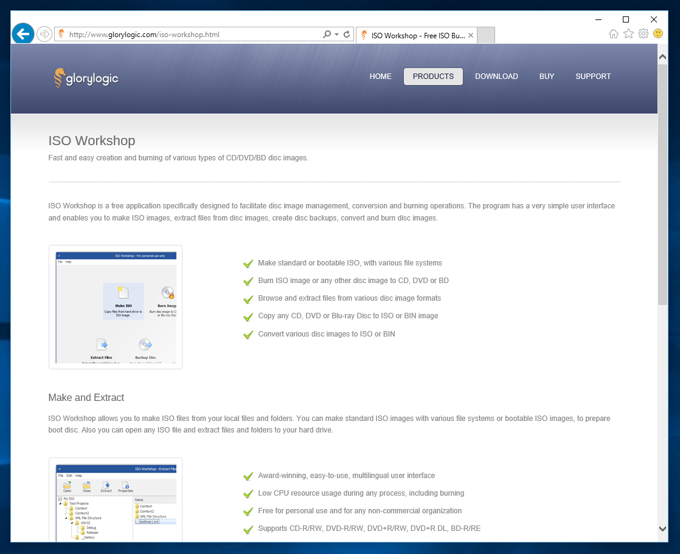Click text Burn ISO image or any other disc image
The height and width of the screenshot is (554, 680).
point(353,280)
